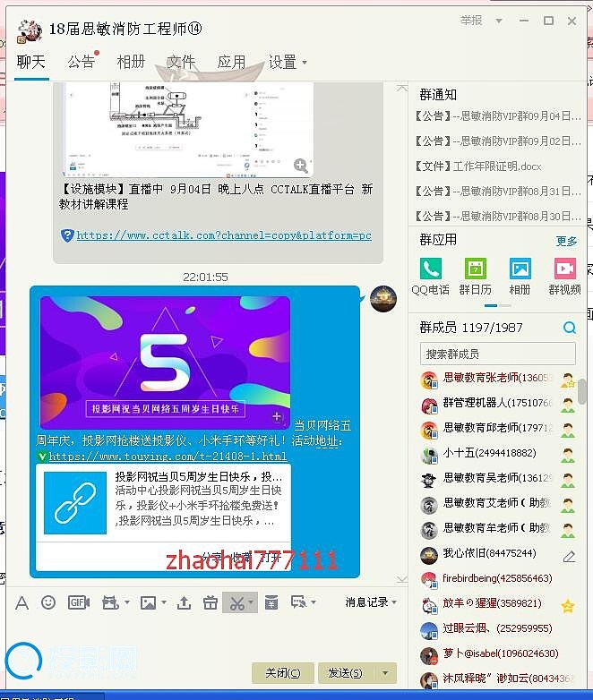Select member 过眼云烟 in list
Image resolution: width=593 pixels, height=700 pixels.
497,628
